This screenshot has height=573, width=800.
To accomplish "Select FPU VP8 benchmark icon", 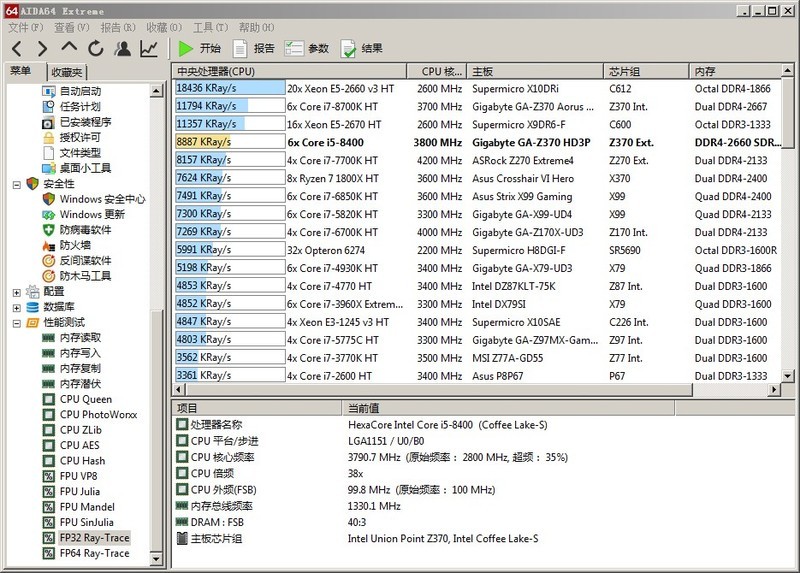I will (x=48, y=477).
